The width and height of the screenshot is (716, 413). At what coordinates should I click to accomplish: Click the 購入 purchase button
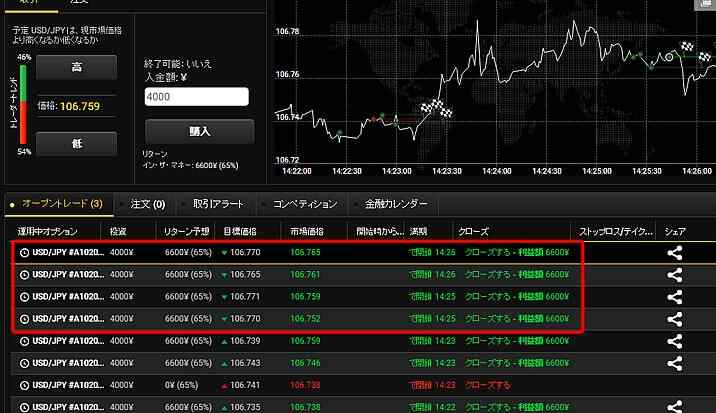(200, 132)
